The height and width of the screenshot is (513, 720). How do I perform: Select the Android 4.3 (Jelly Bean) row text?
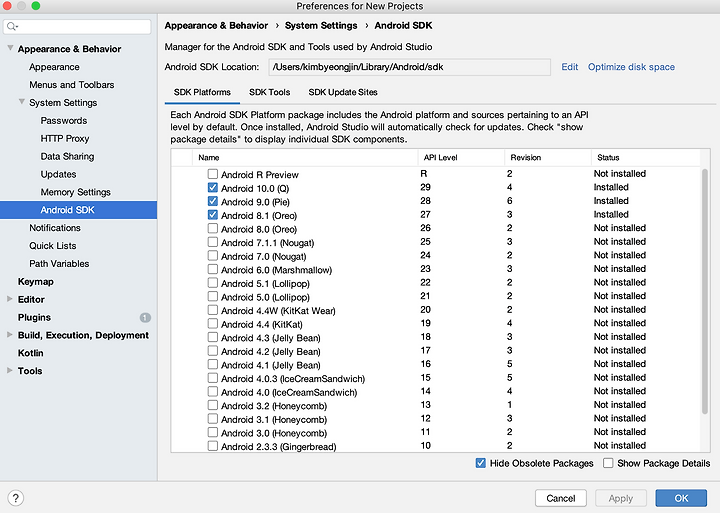pos(270,338)
